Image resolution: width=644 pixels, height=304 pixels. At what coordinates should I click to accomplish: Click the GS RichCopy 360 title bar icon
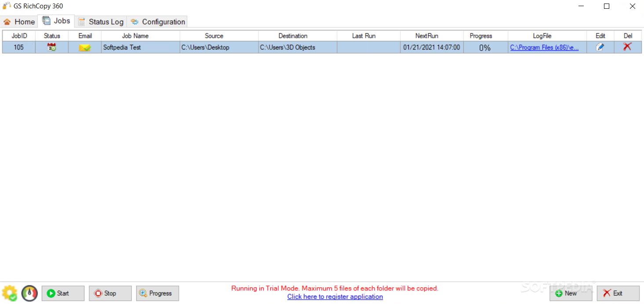tap(7, 6)
